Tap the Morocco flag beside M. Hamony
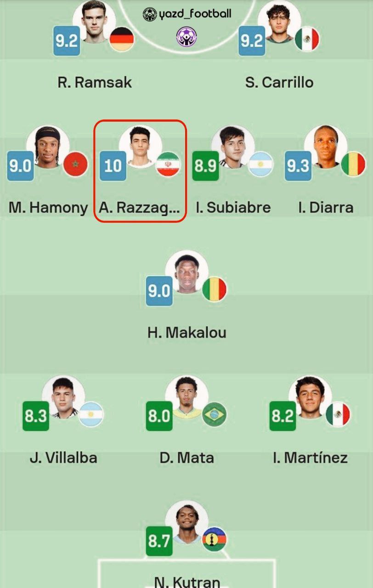Screen dimensions: 373x588 (x=76, y=164)
